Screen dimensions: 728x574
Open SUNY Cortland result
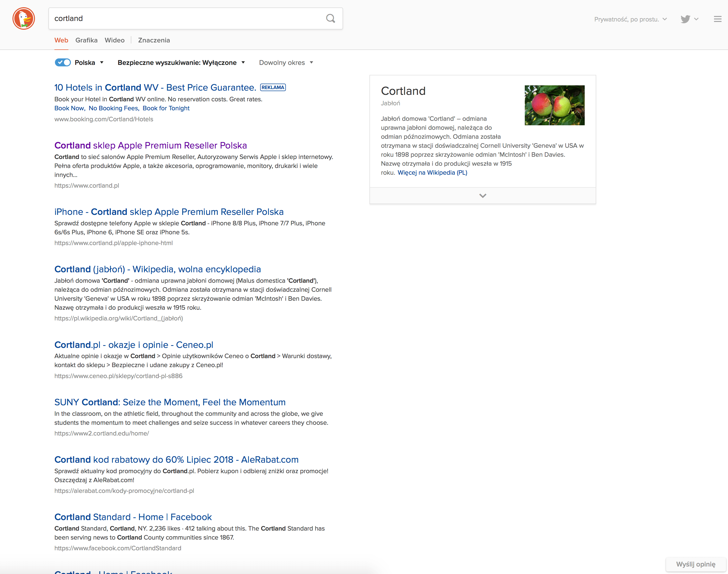[x=170, y=402]
